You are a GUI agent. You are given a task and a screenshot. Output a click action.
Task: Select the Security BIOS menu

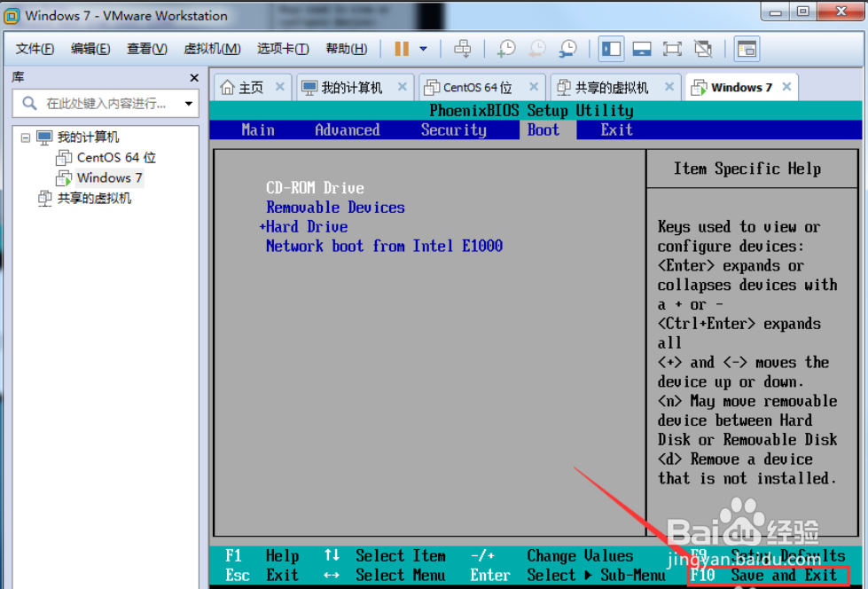point(453,130)
